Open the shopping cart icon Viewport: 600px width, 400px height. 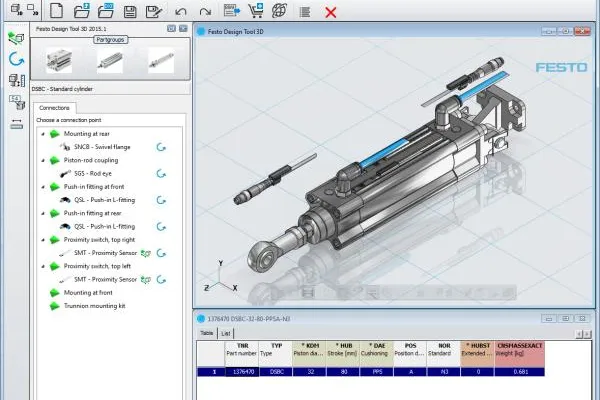click(x=256, y=10)
